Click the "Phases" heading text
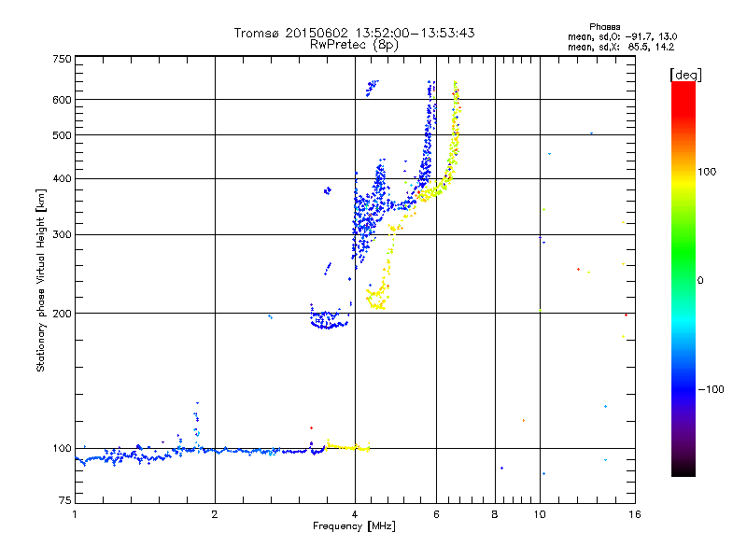Screen dimensions: 747x560 coord(604,27)
